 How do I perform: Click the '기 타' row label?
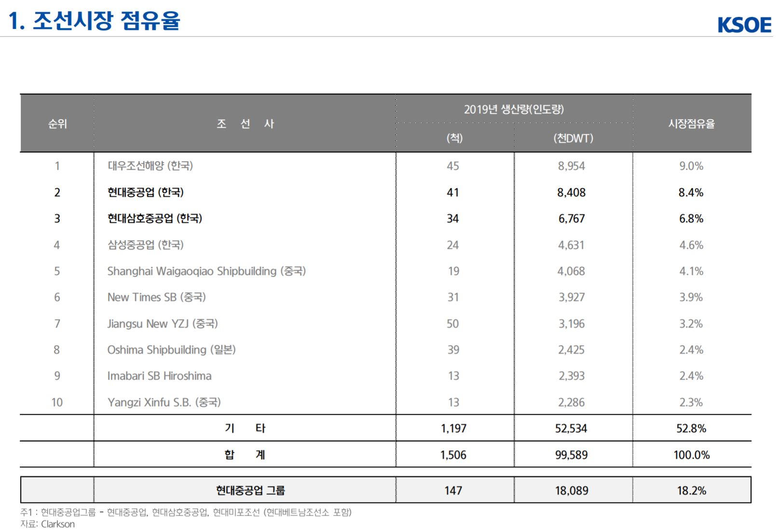click(245, 428)
